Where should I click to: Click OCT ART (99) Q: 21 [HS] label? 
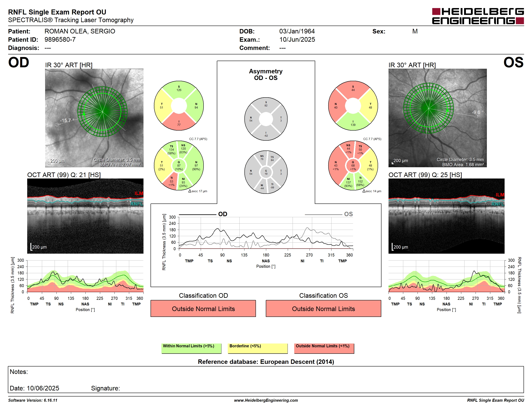[x=64, y=175]
